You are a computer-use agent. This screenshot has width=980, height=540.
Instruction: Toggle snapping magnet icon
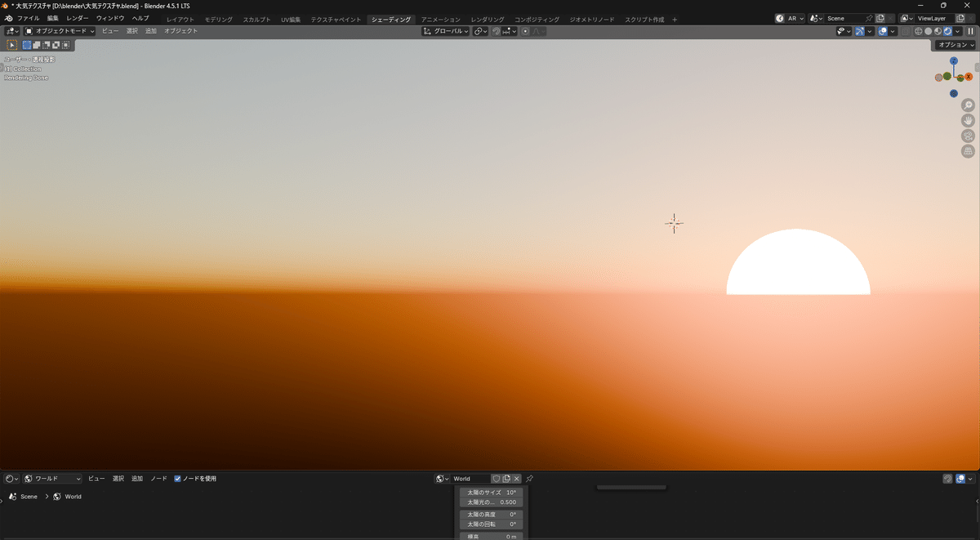[x=496, y=31]
